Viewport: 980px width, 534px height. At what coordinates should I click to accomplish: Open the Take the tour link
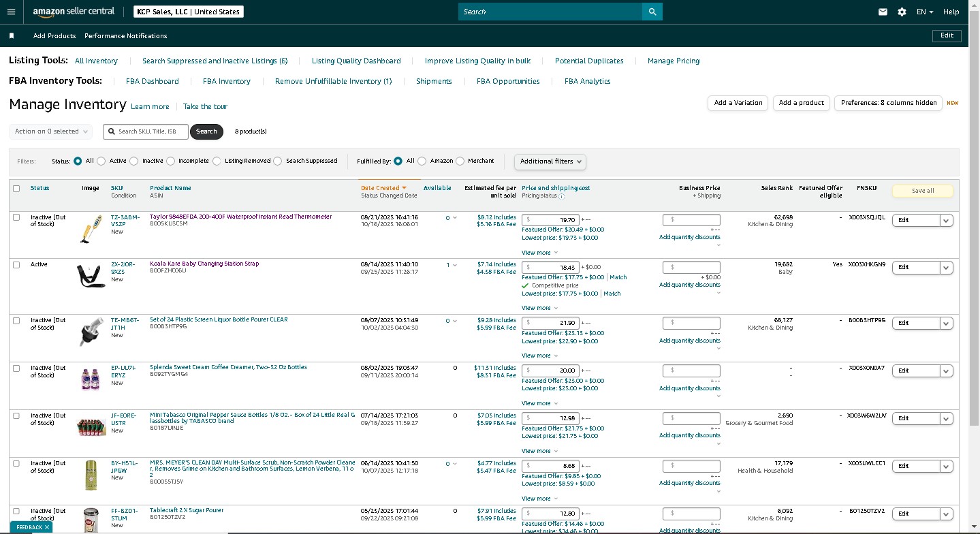[x=205, y=106]
